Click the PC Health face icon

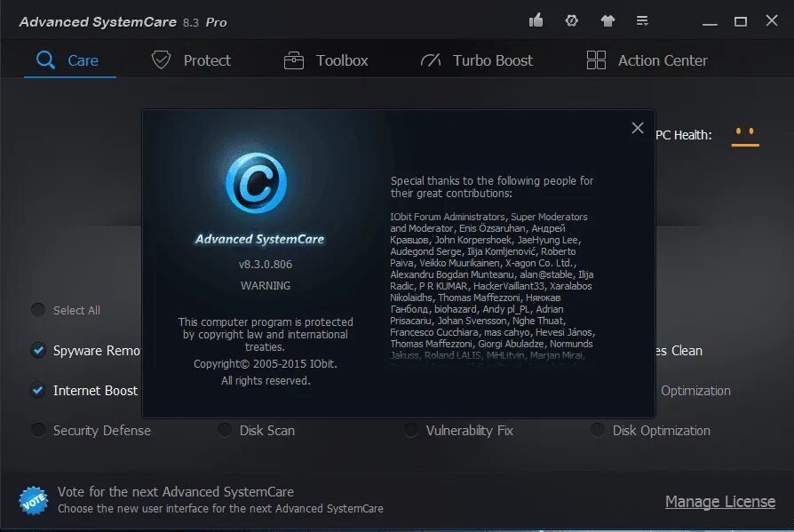pyautogui.click(x=745, y=136)
